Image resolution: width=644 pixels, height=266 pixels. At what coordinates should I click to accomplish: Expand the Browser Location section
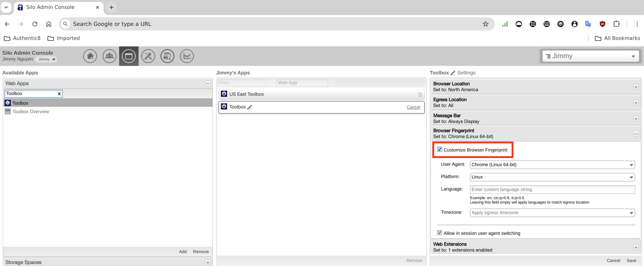(x=636, y=87)
